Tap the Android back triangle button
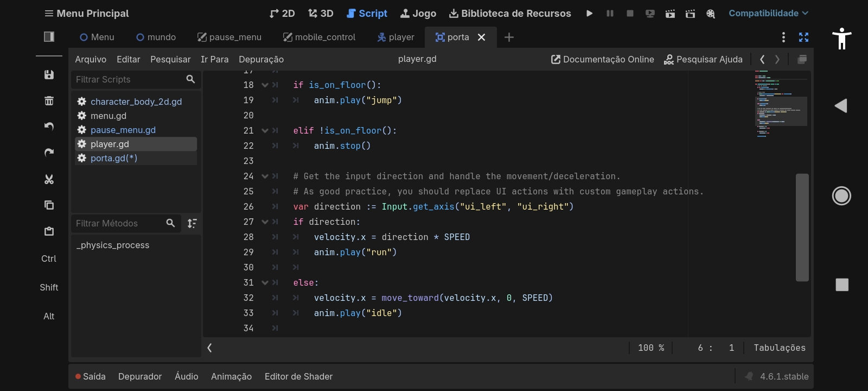This screenshot has height=391, width=868. point(841,106)
